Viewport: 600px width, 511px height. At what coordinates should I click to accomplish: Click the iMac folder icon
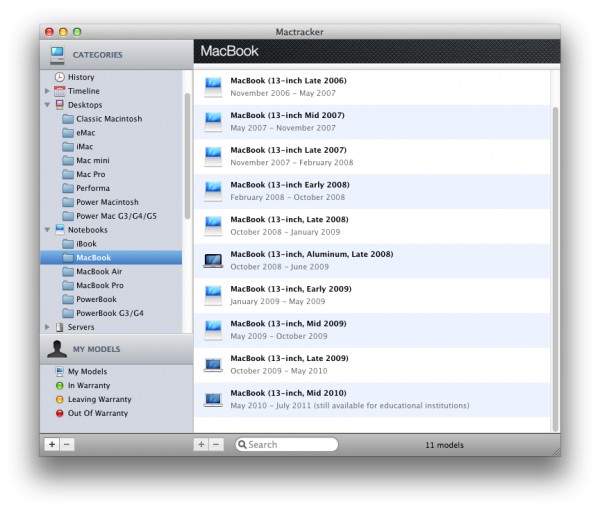coord(68,147)
